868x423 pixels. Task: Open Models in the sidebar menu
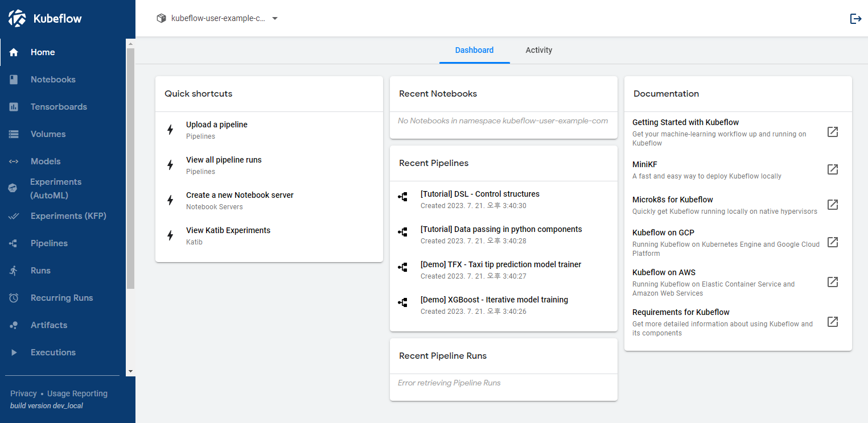(x=63, y=161)
